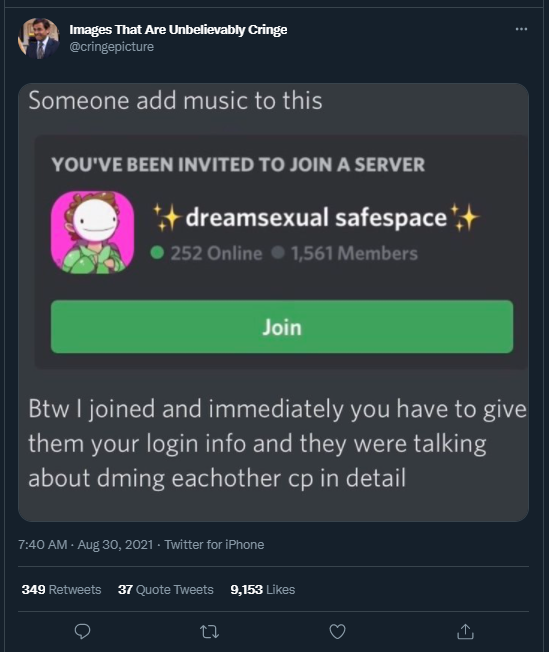Click the gray 1,561 Members dot
Screen dimensions: 549x652
[x=278, y=252]
